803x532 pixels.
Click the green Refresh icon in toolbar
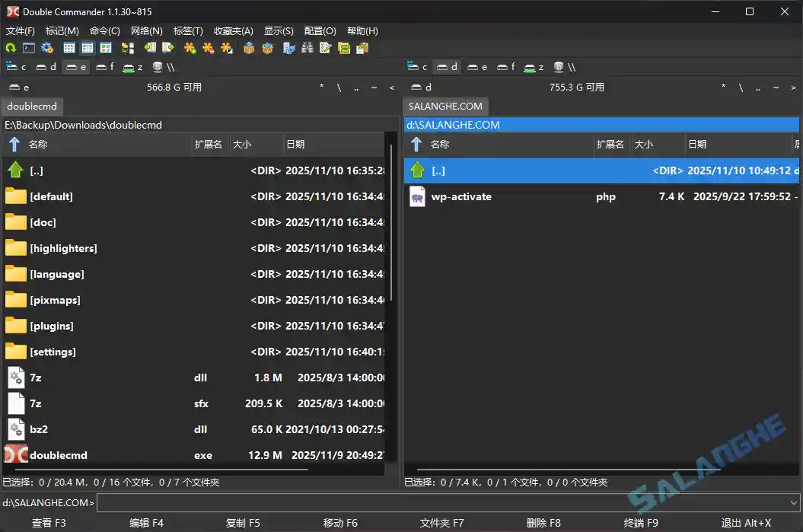click(11, 48)
